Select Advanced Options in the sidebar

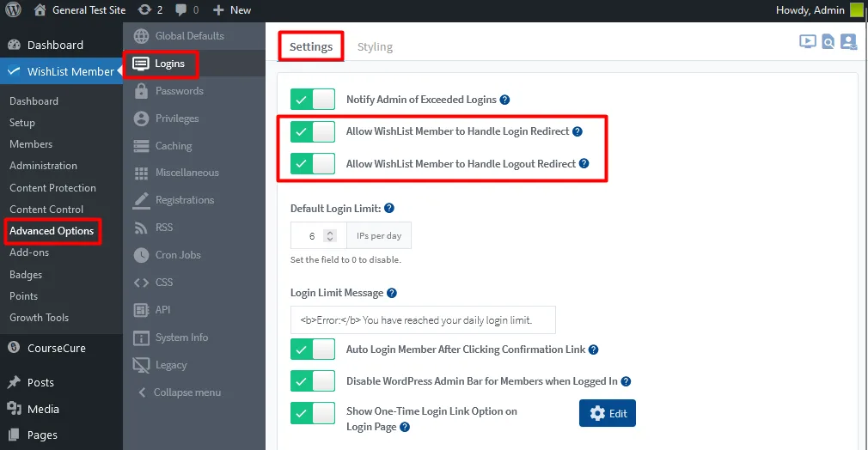pyautogui.click(x=52, y=231)
